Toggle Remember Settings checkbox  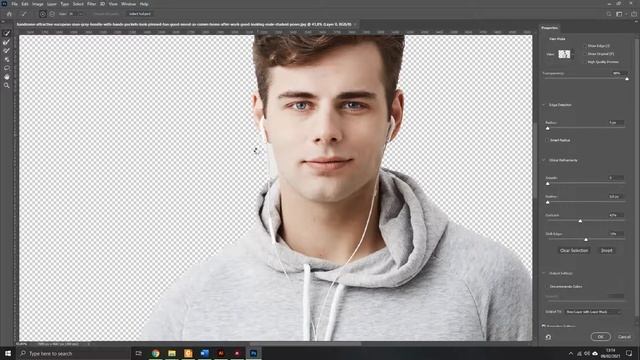point(544,326)
